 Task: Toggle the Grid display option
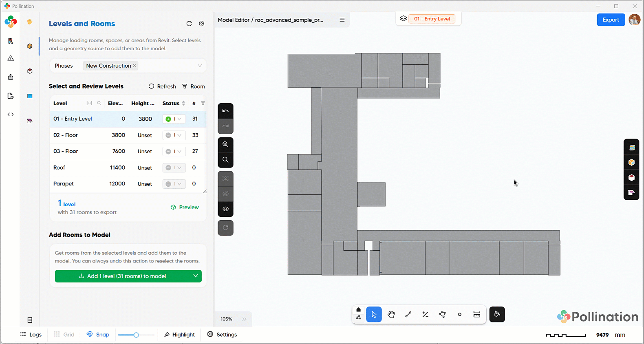(64, 335)
